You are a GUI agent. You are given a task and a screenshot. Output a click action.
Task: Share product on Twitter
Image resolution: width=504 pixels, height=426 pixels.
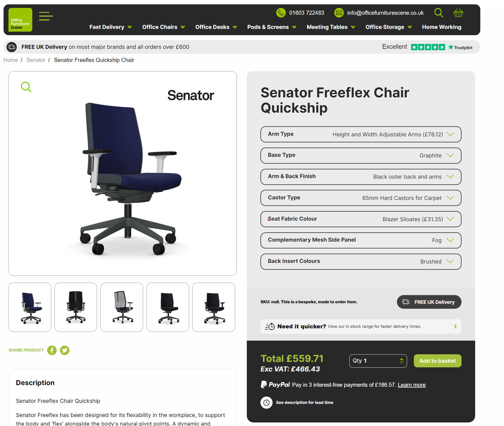(x=65, y=350)
